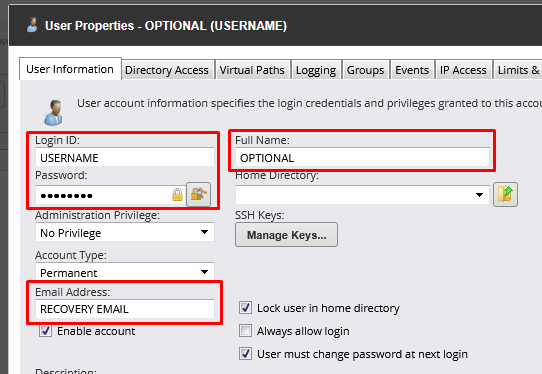Click the browse home directory folder icon
The width and height of the screenshot is (542, 374).
coord(505,194)
